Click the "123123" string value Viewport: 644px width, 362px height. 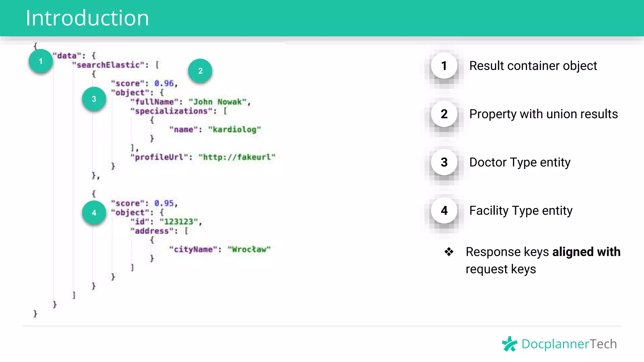pos(179,222)
